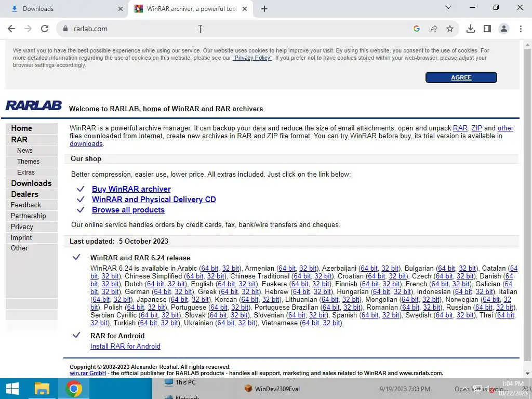Click the RARLAB logo
This screenshot has height=399, width=532.
point(34,105)
